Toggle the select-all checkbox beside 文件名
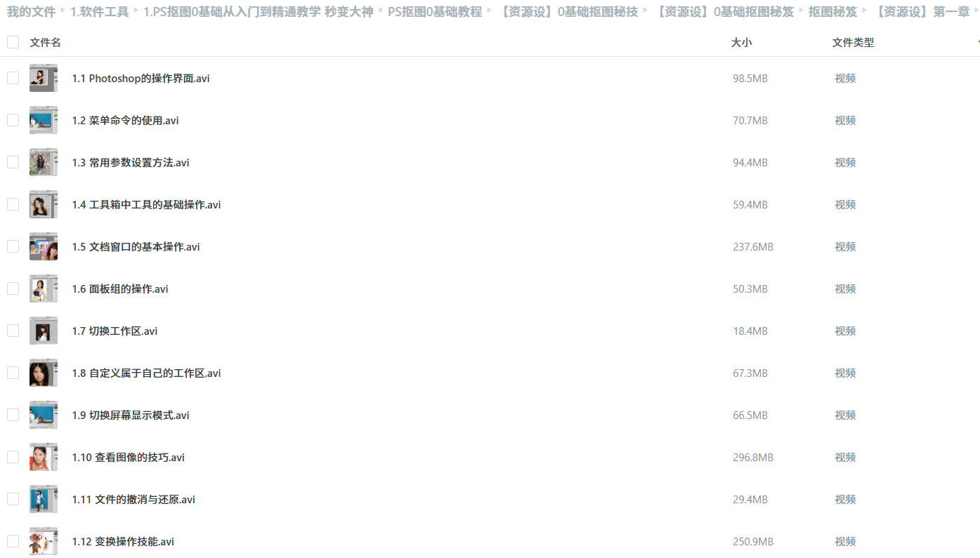The width and height of the screenshot is (980, 558). [x=13, y=42]
